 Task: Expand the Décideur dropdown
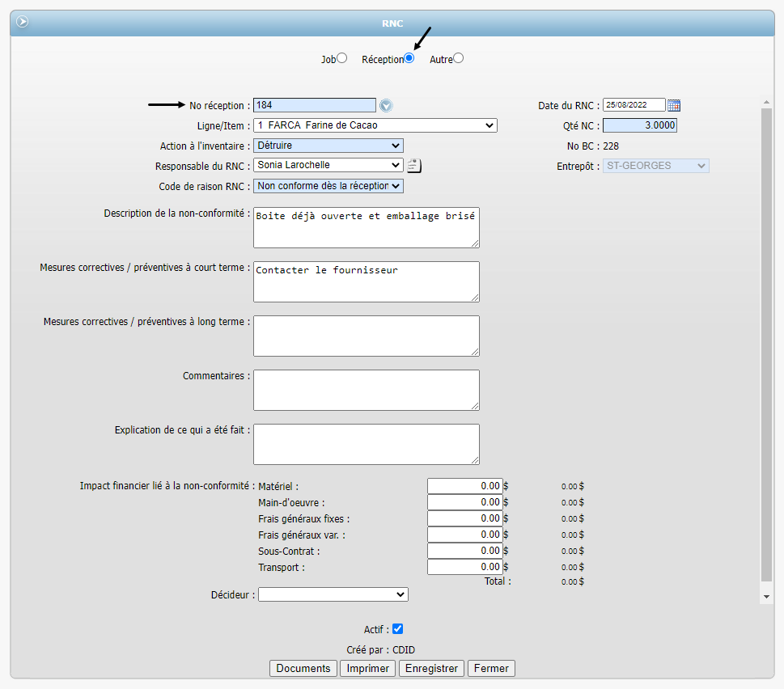pyautogui.click(x=333, y=594)
